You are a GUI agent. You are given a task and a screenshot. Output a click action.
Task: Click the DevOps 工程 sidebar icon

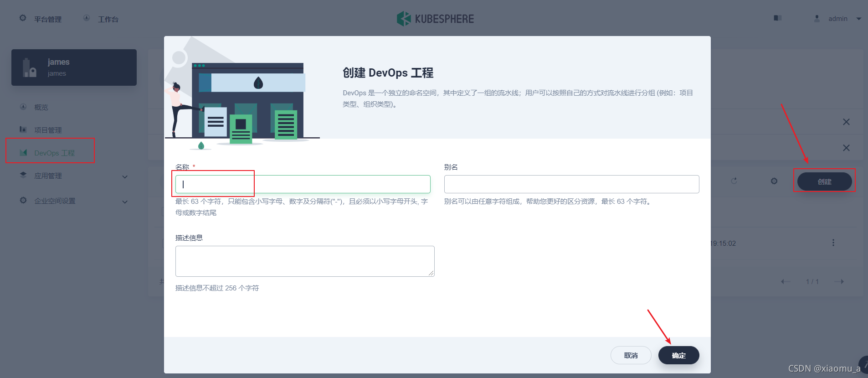tap(23, 152)
